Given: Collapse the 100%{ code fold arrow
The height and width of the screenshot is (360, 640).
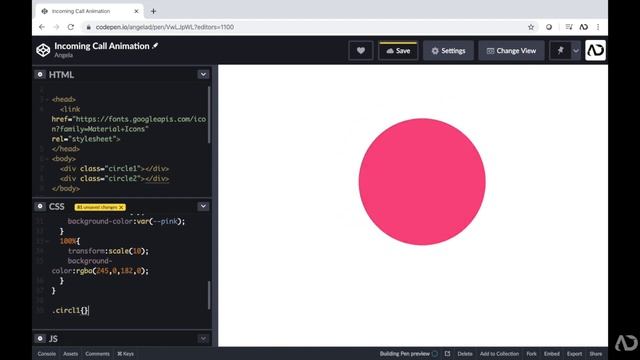Looking at the screenshot, I should [x=47, y=241].
